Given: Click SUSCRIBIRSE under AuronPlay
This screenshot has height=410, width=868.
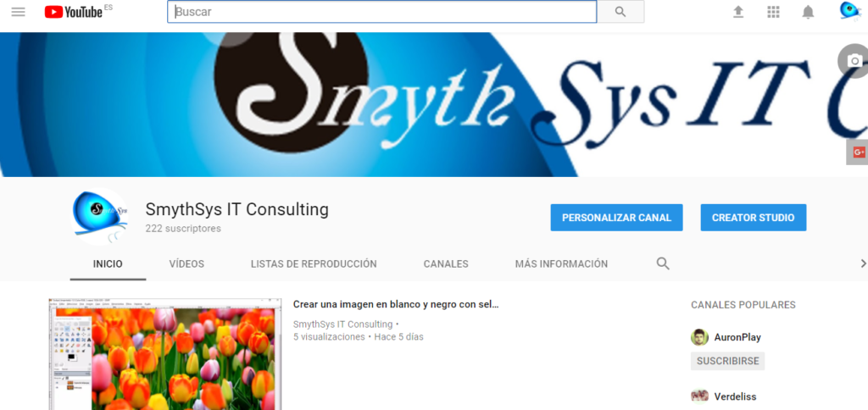Looking at the screenshot, I should point(728,361).
